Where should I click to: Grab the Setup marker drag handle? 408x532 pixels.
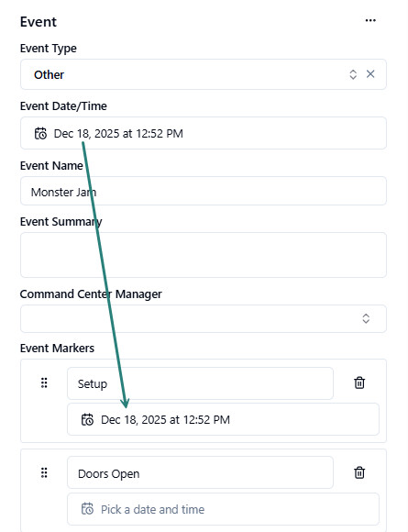click(x=44, y=382)
